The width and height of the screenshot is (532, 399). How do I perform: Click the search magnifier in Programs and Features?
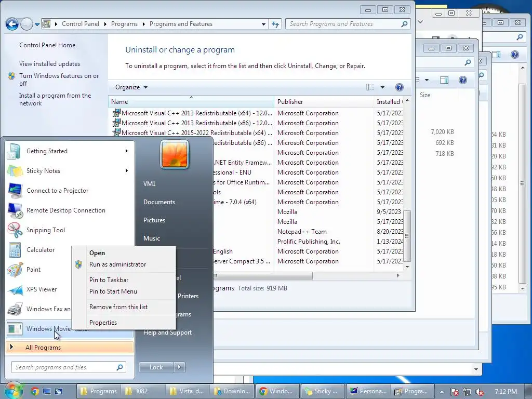[x=404, y=24]
